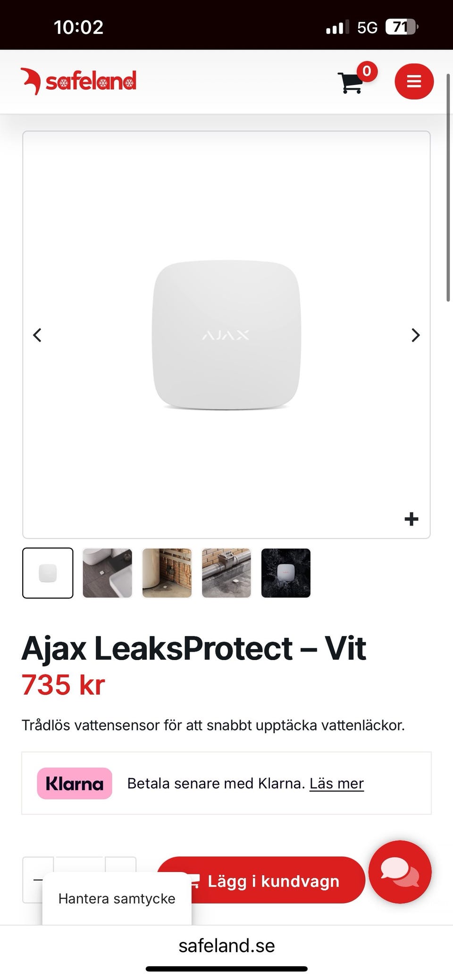
Task: Select the pipe leak thumbnail
Action: [x=226, y=573]
